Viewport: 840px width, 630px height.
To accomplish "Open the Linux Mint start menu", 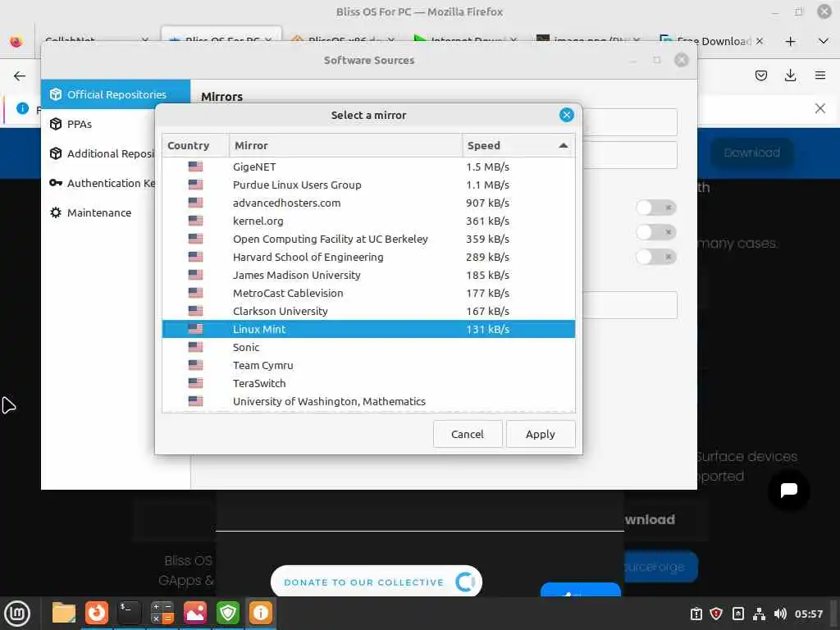I will [x=17, y=614].
